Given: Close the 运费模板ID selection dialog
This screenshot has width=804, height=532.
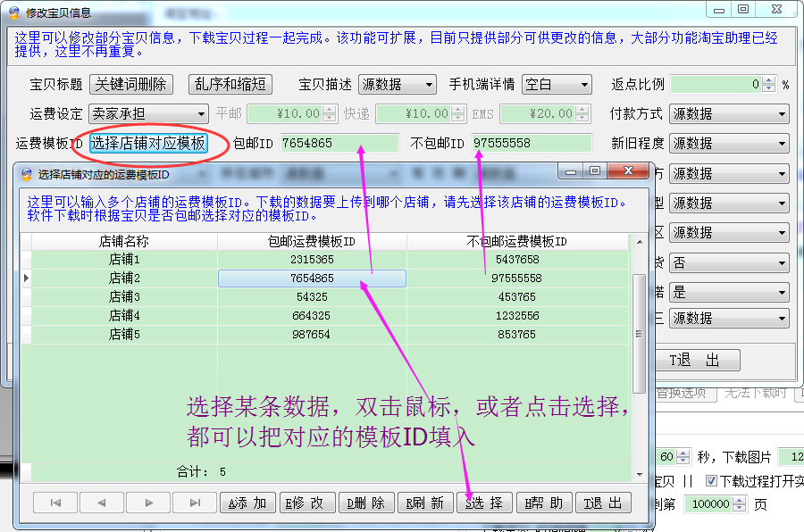Looking at the screenshot, I should [x=628, y=170].
